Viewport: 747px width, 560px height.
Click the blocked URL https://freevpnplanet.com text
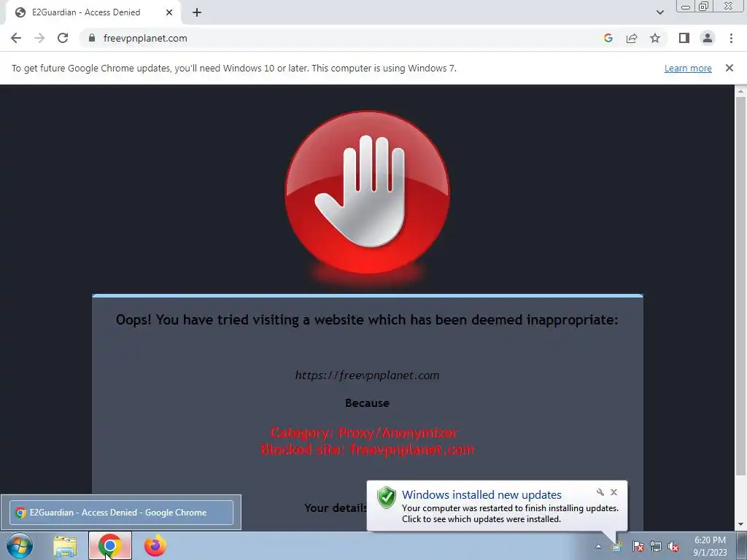click(368, 376)
